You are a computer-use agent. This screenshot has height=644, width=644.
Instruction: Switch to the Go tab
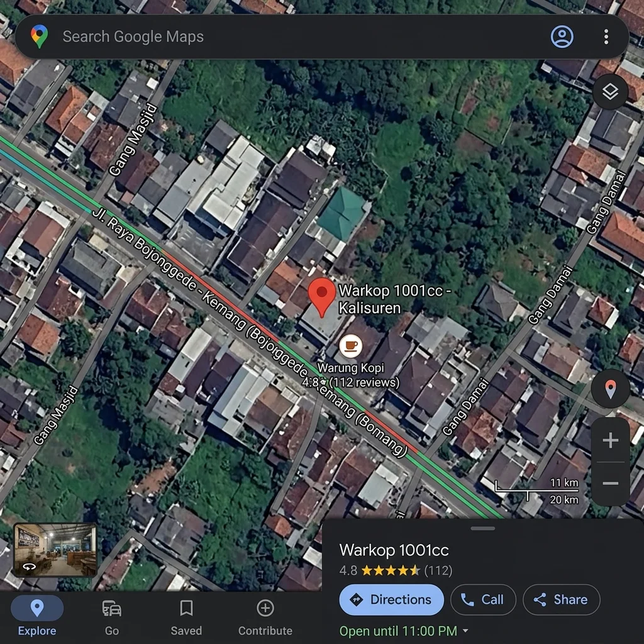tap(112, 618)
